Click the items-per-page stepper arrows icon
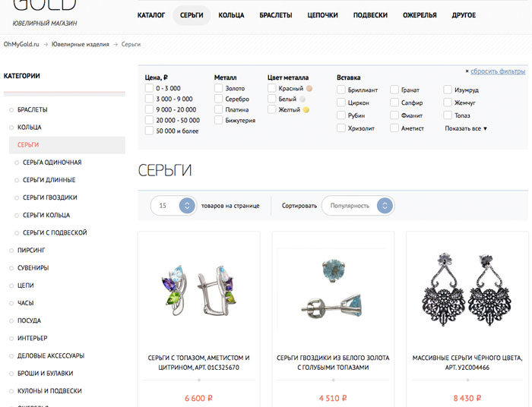Screen dimensions: 532x407 pyautogui.click(x=187, y=206)
